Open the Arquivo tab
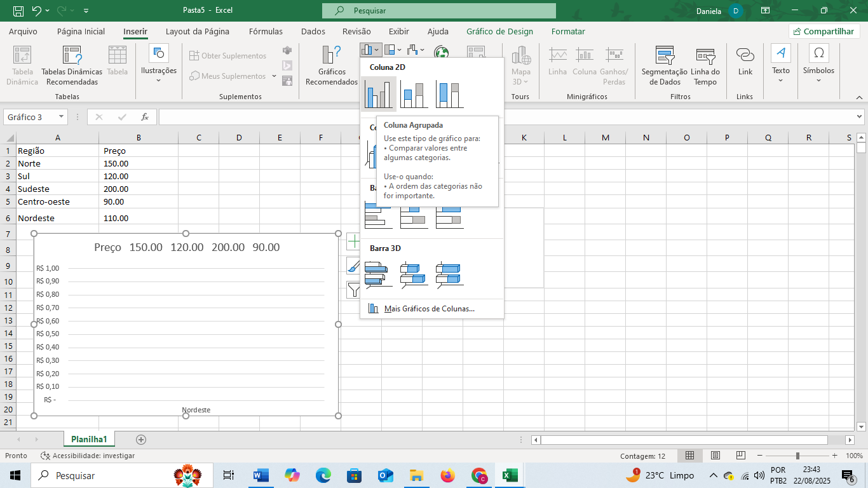Viewport: 868px width, 488px height. click(x=23, y=31)
